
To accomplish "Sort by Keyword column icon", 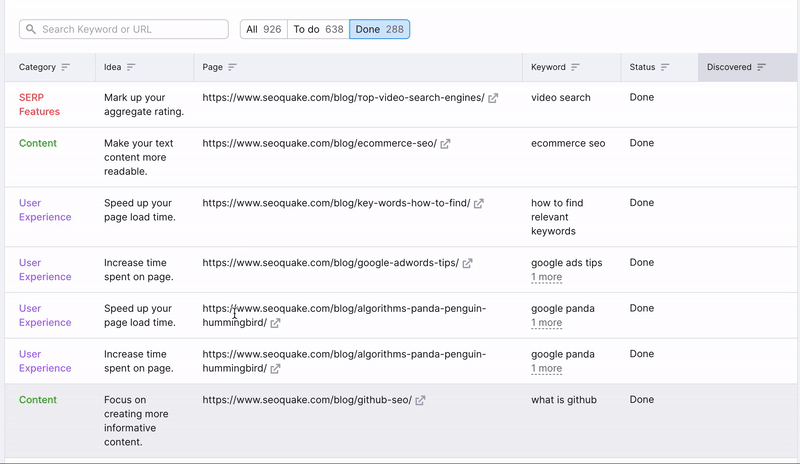I will (575, 67).
